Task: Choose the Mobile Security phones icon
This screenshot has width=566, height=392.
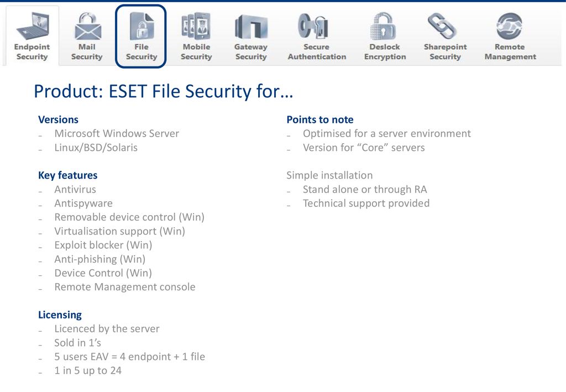Action: click(x=196, y=26)
